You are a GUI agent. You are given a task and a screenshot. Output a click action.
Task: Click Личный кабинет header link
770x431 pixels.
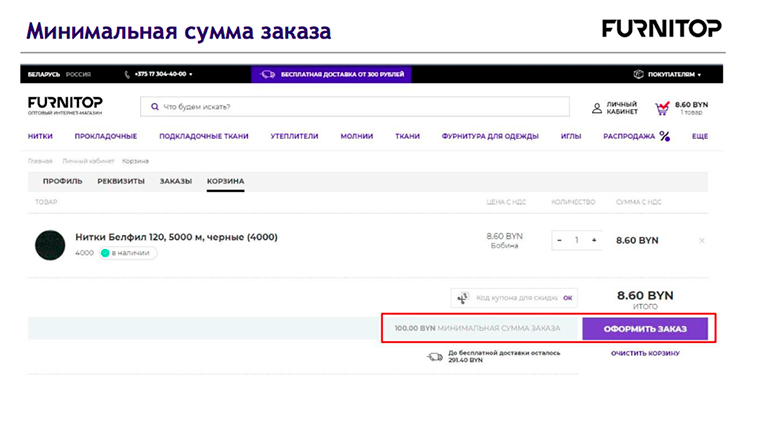[x=622, y=108]
